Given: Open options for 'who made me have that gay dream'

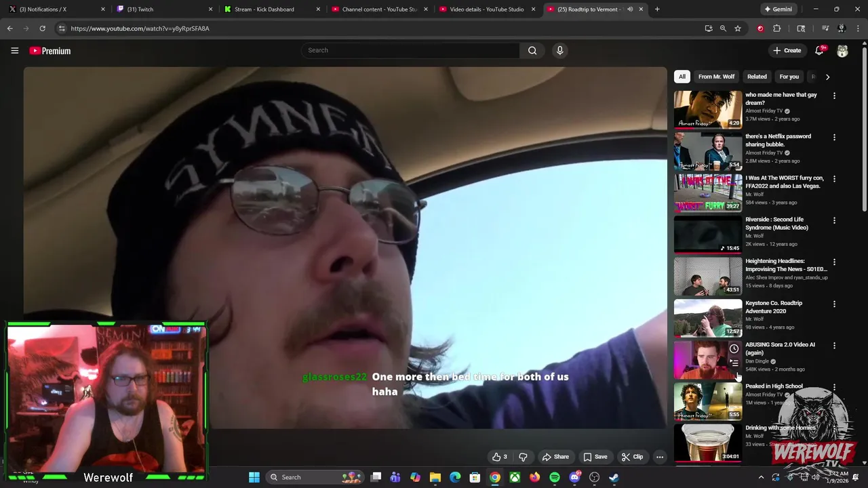Looking at the screenshot, I should (834, 96).
